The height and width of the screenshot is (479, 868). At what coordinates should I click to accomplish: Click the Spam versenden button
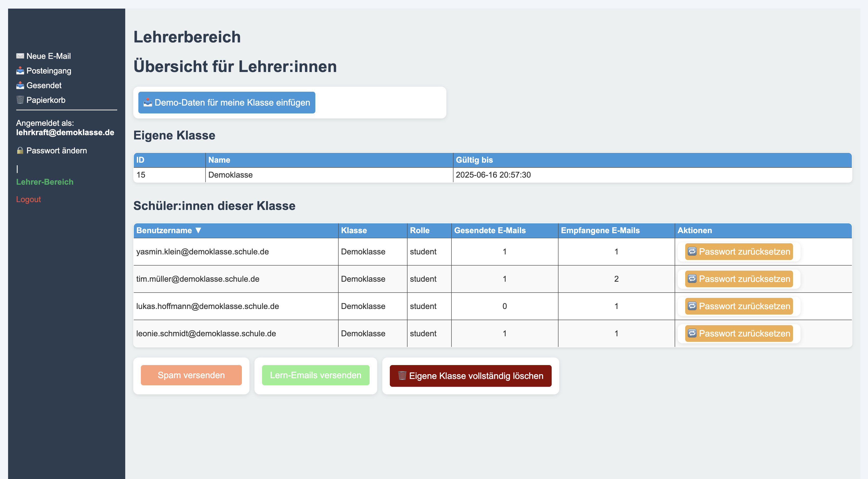[191, 375]
